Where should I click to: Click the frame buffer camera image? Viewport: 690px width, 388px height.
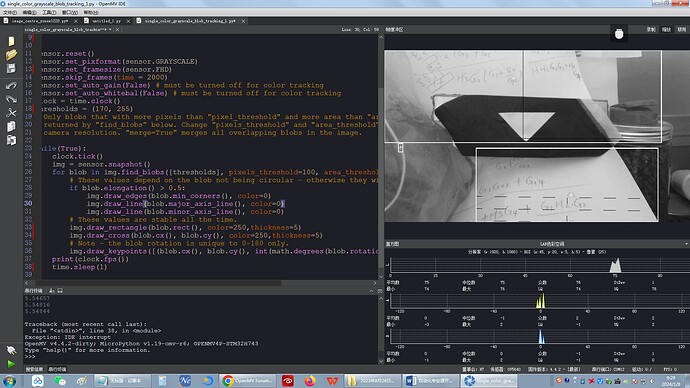[537, 136]
